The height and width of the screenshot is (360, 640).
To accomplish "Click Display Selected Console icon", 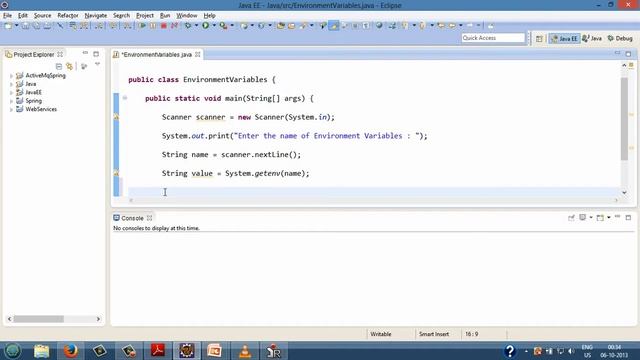I will 583,218.
